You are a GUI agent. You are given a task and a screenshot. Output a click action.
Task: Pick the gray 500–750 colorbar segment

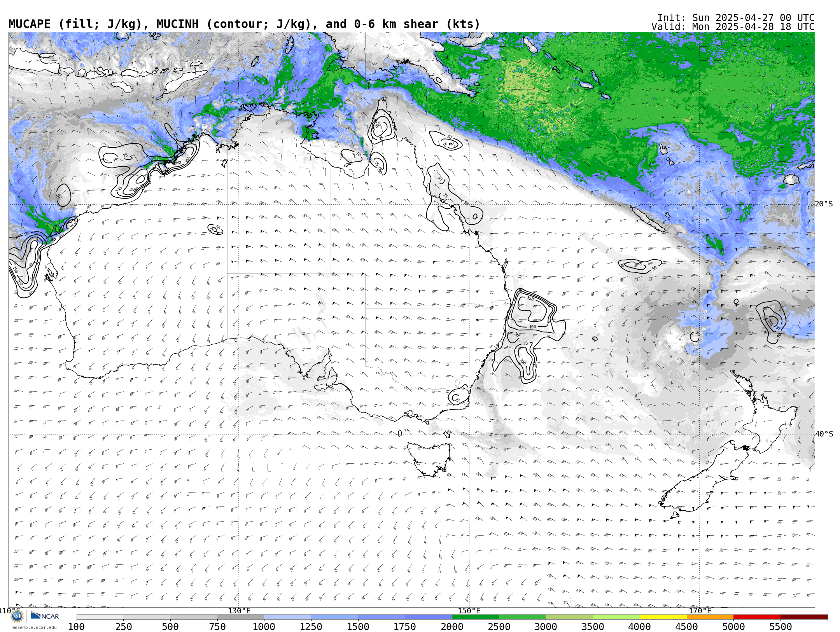coord(194,617)
